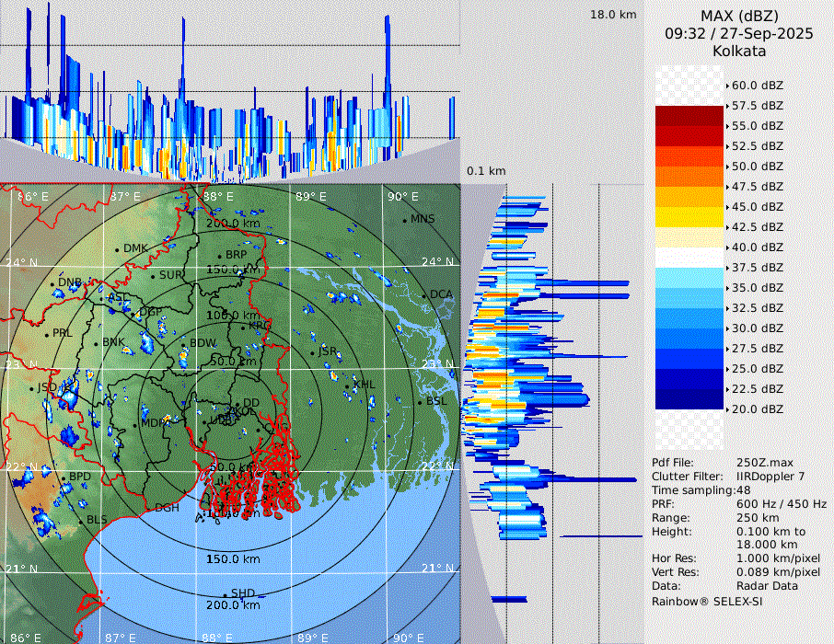
Task: Click the DMK station dot
Action: point(118,249)
